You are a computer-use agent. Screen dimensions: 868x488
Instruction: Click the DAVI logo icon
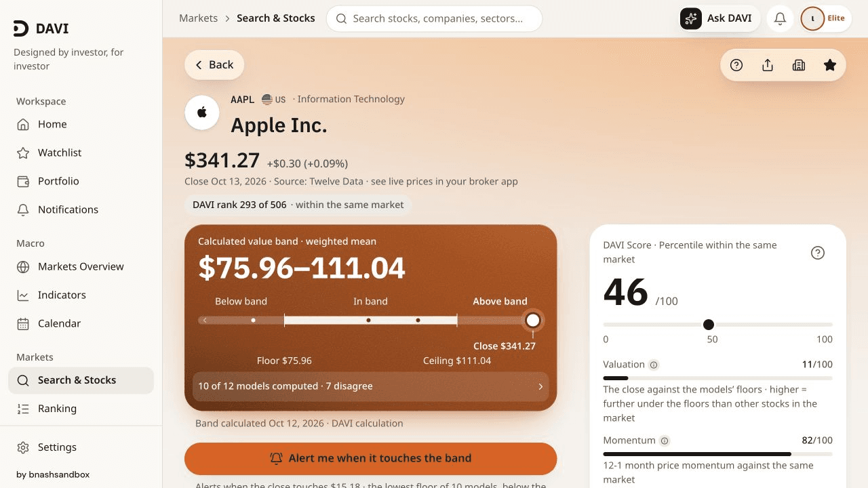pyautogui.click(x=21, y=28)
